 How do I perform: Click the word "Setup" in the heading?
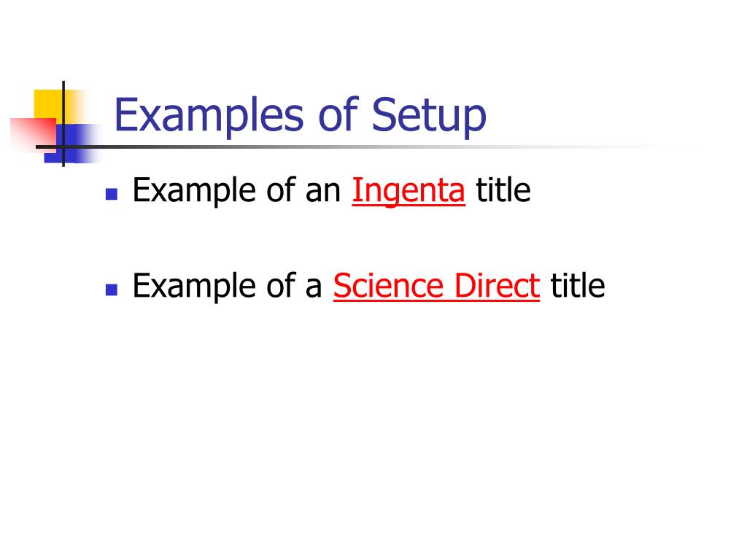(429, 116)
